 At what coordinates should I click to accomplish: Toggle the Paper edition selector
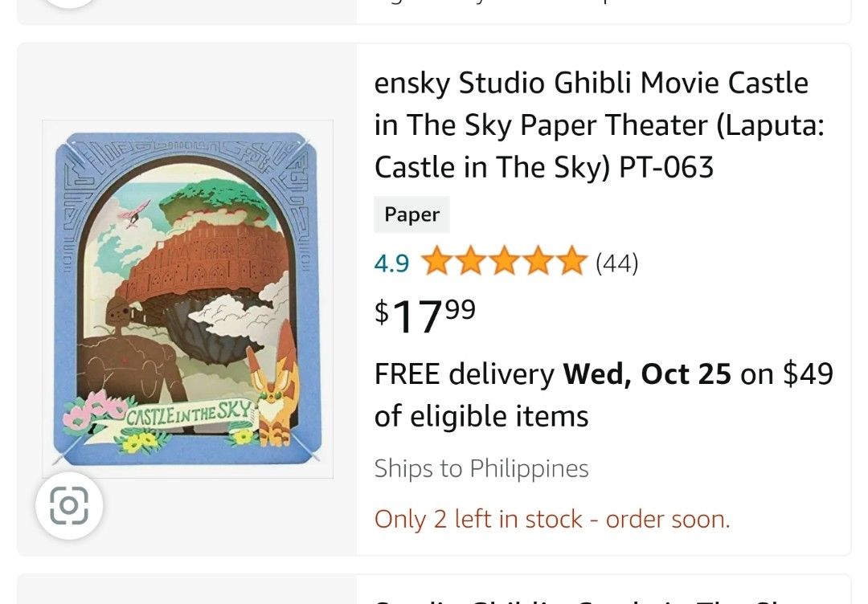pyautogui.click(x=411, y=214)
